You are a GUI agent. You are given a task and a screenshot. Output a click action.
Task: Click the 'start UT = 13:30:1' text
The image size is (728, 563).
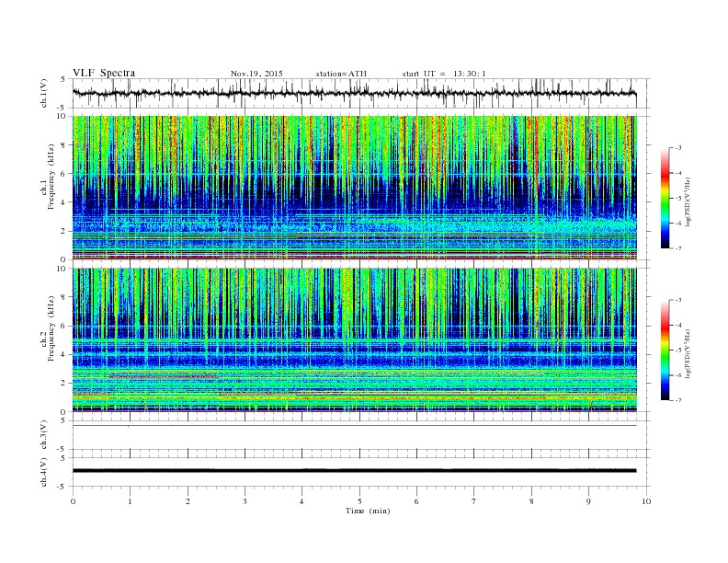(x=444, y=74)
